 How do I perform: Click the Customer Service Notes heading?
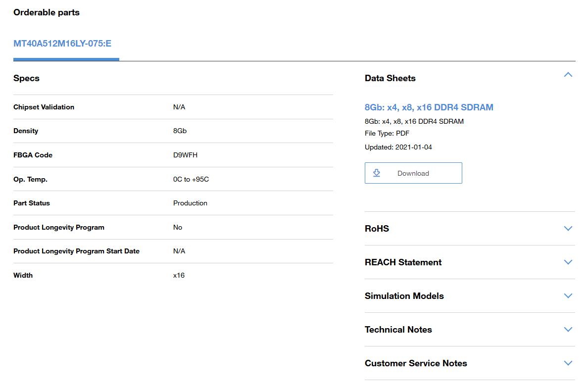click(x=416, y=363)
